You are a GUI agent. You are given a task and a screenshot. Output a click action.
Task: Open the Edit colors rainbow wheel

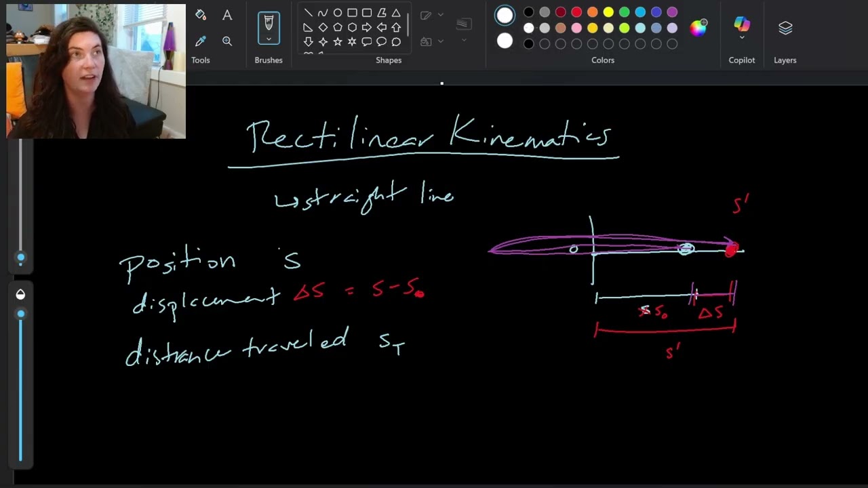click(698, 27)
